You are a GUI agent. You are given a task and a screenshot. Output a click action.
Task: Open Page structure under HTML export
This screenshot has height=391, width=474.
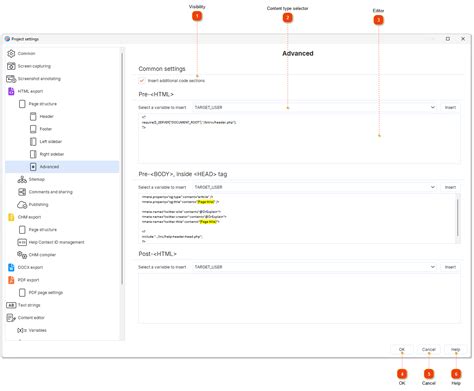[x=22, y=104]
